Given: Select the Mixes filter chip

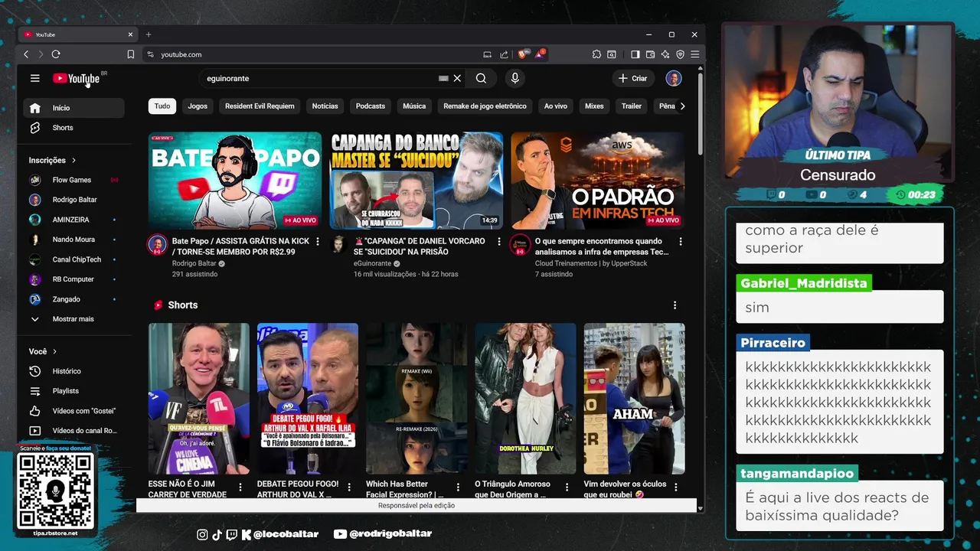Looking at the screenshot, I should click(594, 106).
